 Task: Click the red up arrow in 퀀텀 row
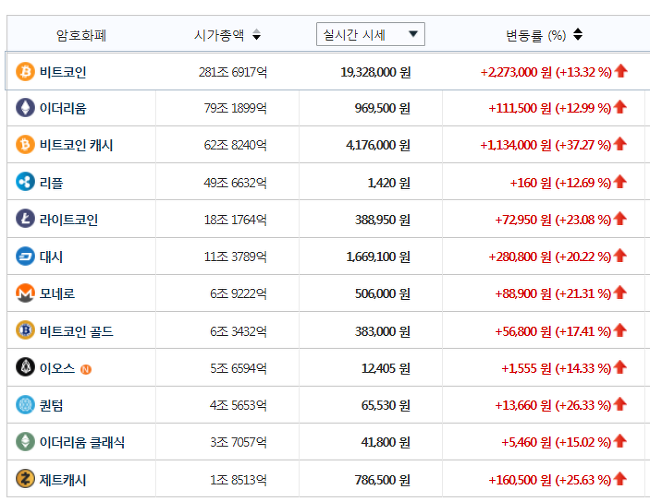620,404
